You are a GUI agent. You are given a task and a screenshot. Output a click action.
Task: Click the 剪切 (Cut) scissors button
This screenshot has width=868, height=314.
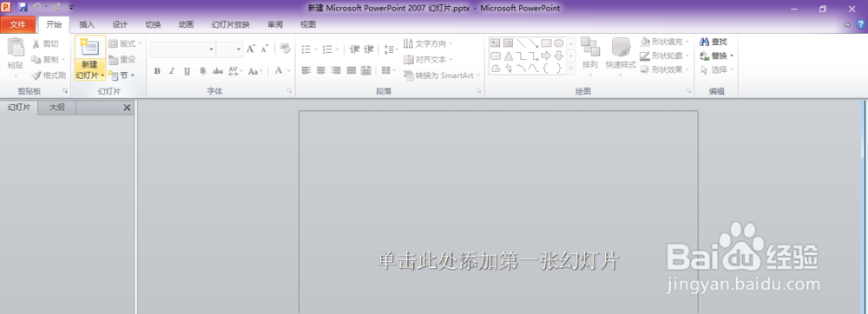(x=45, y=43)
